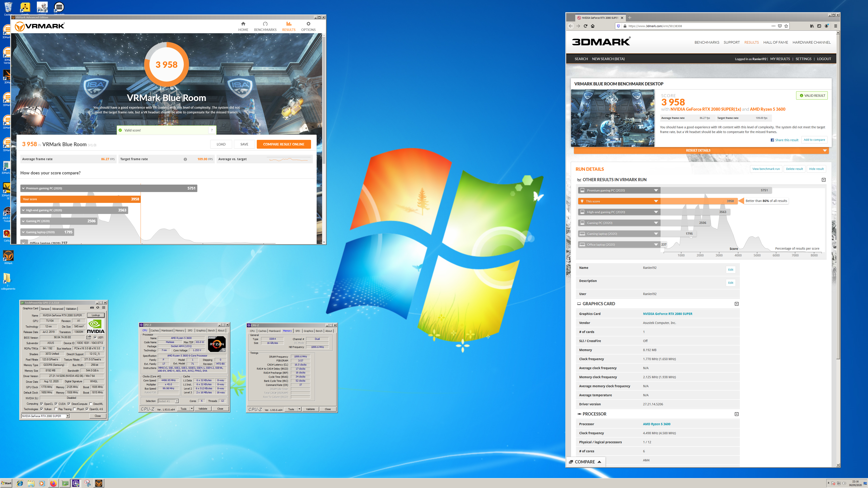This screenshot has height=488, width=868.
Task: Toggle UEFI checkbox in GPU-Z
Action: point(95,337)
